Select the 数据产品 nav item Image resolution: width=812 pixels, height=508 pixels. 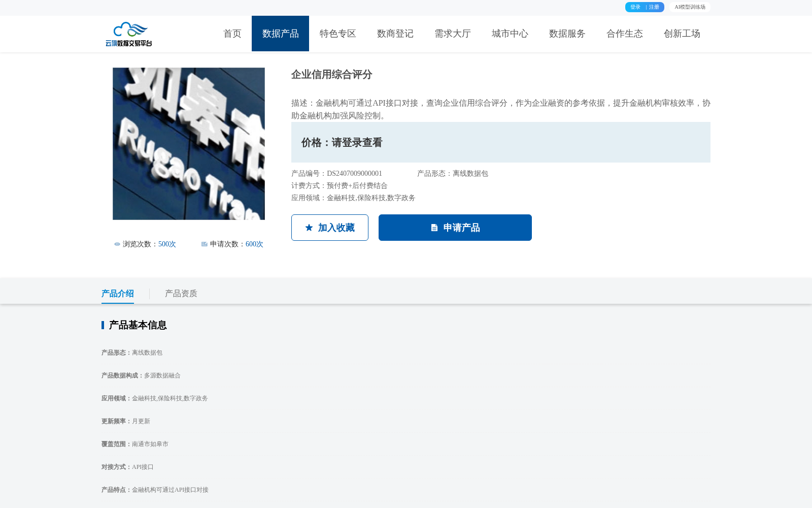click(281, 34)
